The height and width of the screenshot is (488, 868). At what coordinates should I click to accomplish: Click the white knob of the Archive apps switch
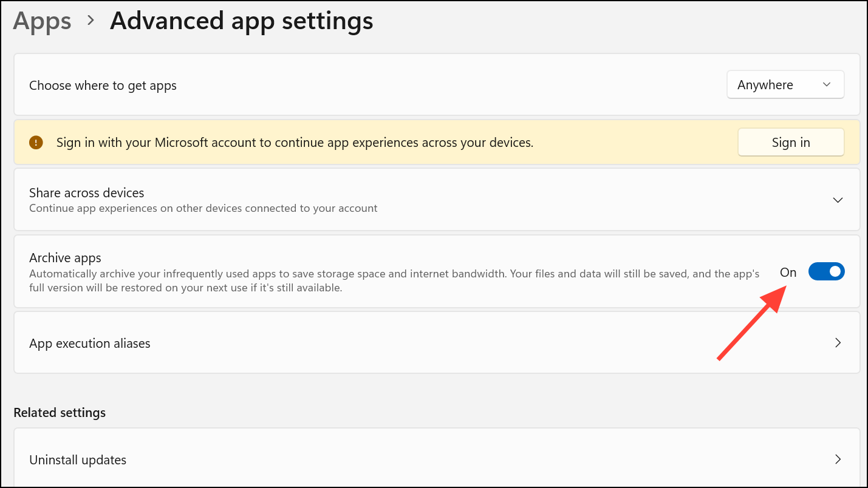tap(835, 271)
